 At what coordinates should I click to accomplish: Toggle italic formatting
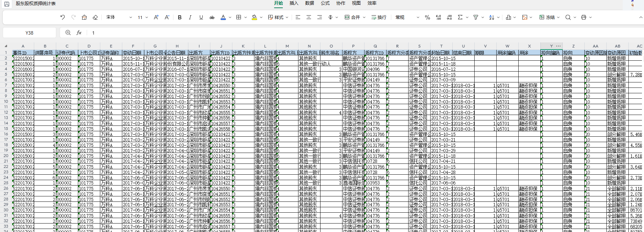pyautogui.click(x=190, y=17)
